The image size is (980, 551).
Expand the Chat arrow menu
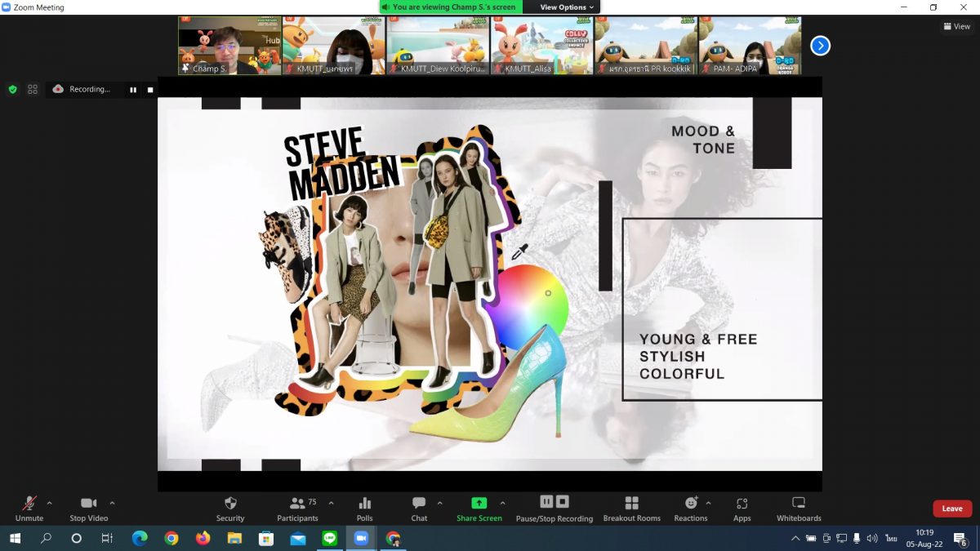(439, 503)
